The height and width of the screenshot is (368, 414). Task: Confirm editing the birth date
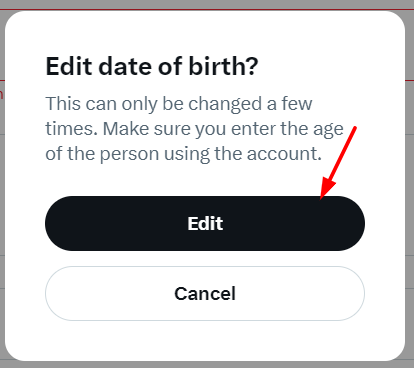(205, 223)
